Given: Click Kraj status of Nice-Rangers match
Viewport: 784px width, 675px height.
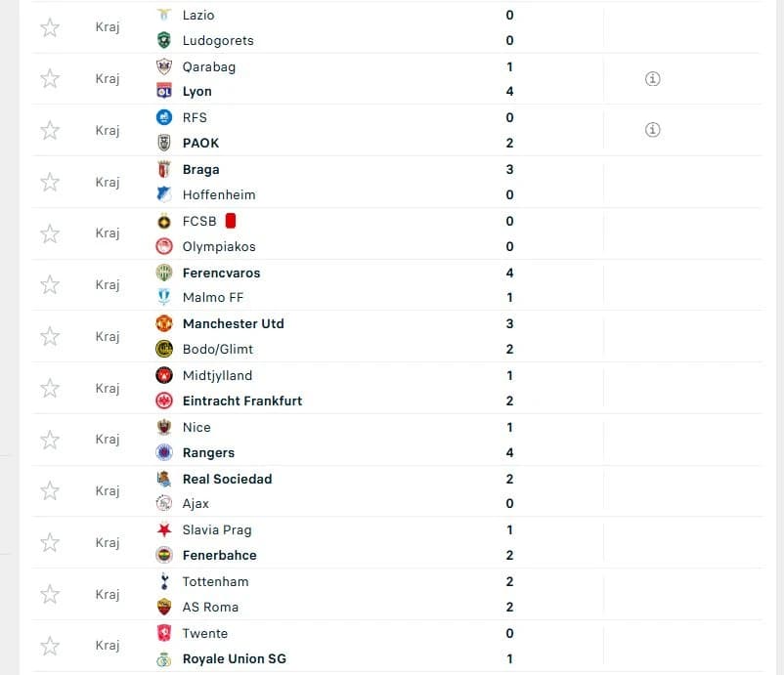Looking at the screenshot, I should 108,440.
